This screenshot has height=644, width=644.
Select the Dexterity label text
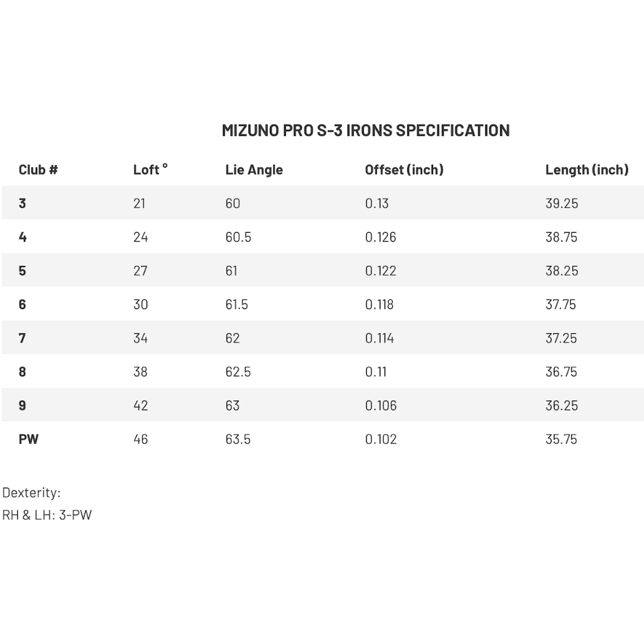32,493
